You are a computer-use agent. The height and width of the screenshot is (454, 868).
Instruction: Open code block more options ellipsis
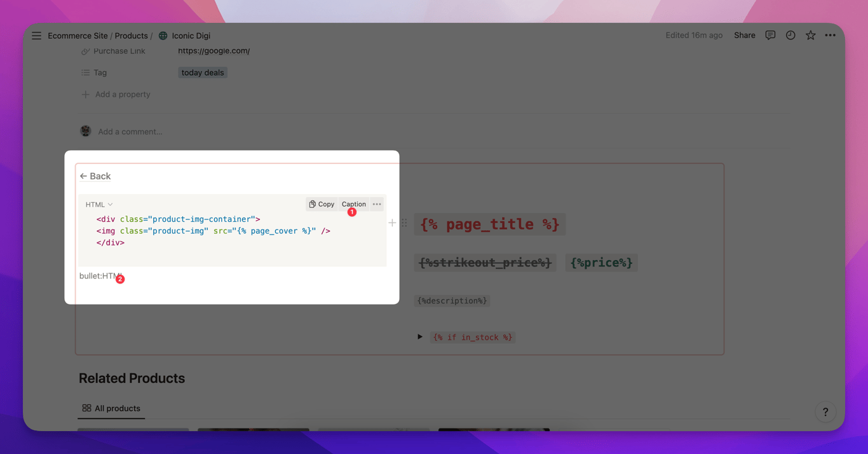pyautogui.click(x=377, y=204)
